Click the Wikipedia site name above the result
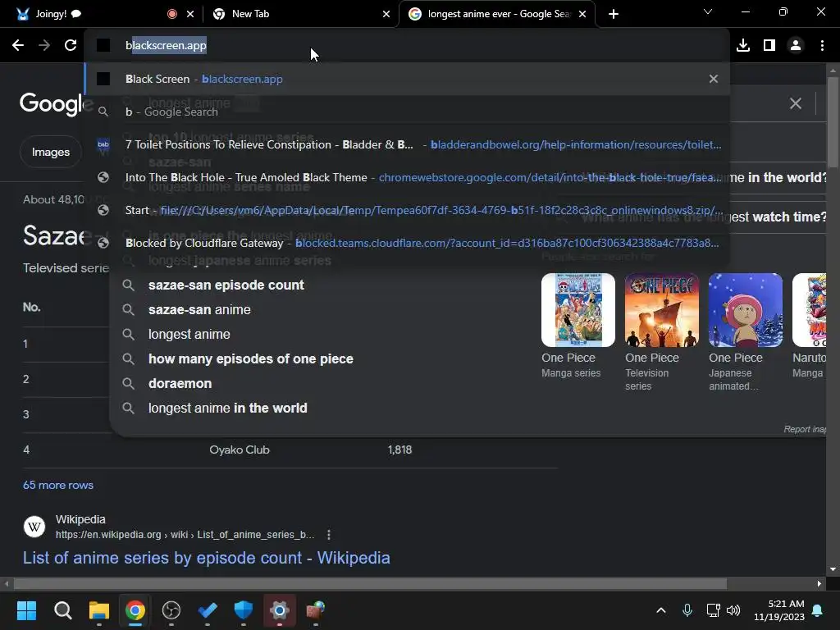840x630 pixels. [x=80, y=519]
